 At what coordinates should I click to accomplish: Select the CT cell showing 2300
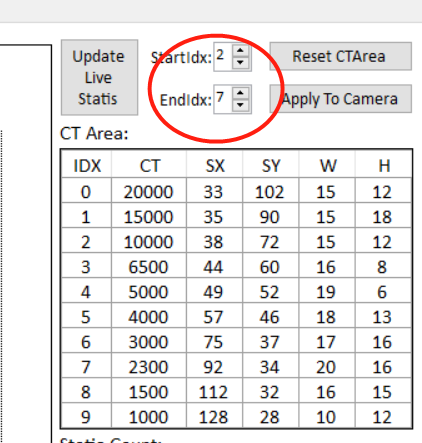click(149, 367)
